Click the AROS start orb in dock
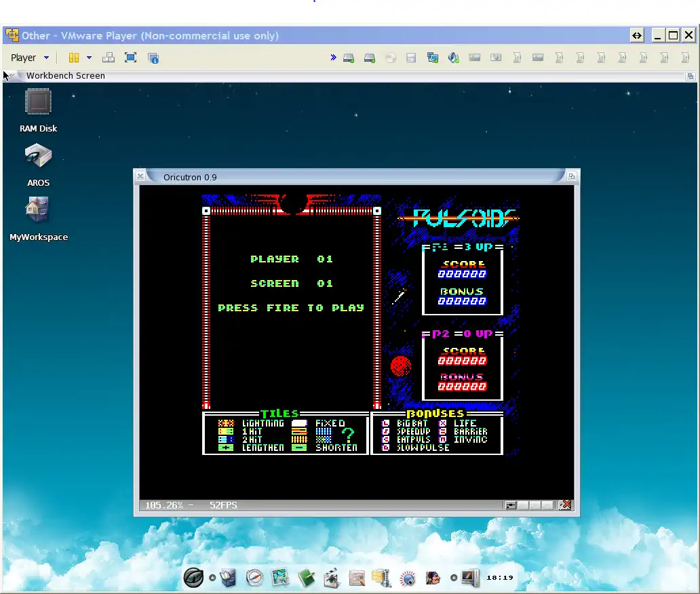The height and width of the screenshot is (594, 700). coord(193,578)
